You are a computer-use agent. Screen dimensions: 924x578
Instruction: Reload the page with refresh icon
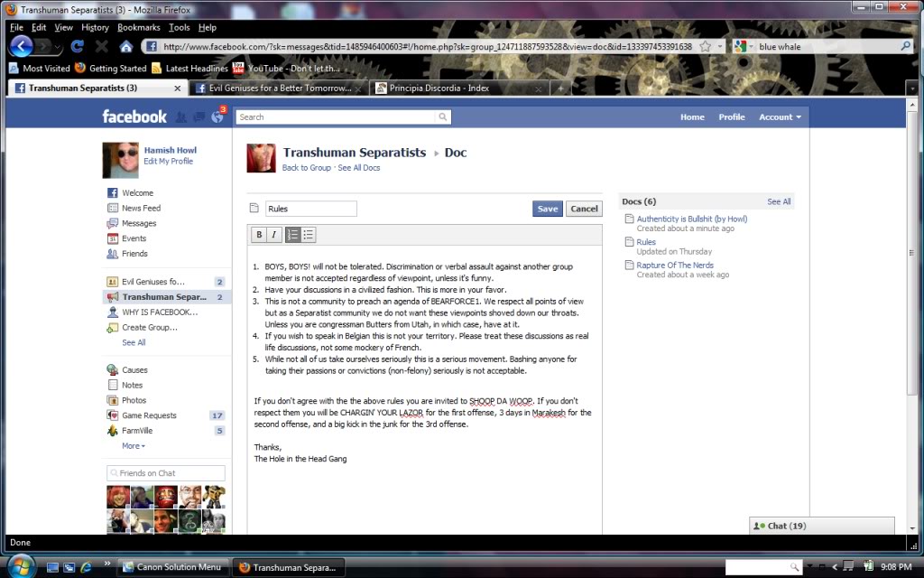[78, 46]
